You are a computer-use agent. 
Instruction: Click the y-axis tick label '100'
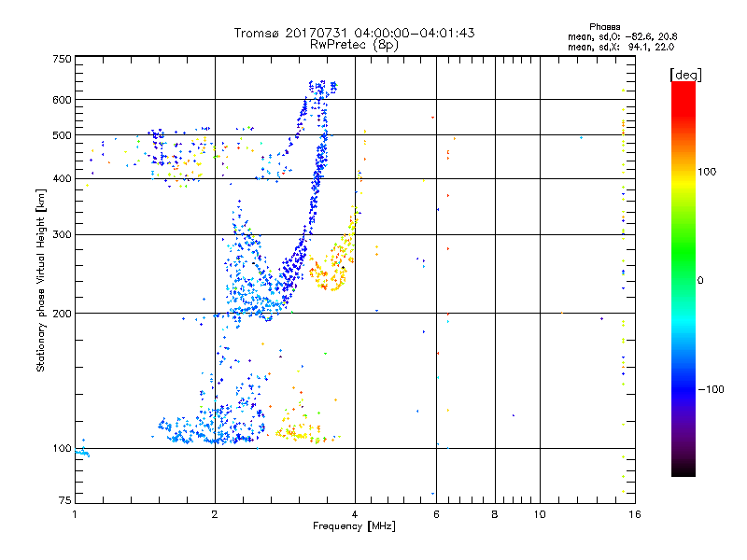pos(62,449)
